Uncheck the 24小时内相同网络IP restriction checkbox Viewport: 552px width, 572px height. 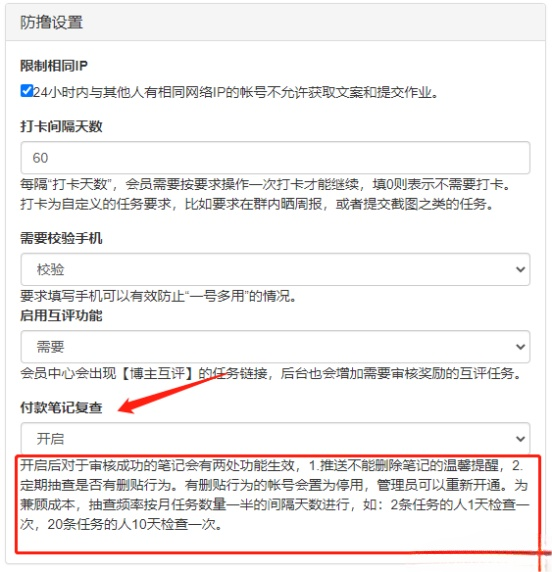coord(27,90)
